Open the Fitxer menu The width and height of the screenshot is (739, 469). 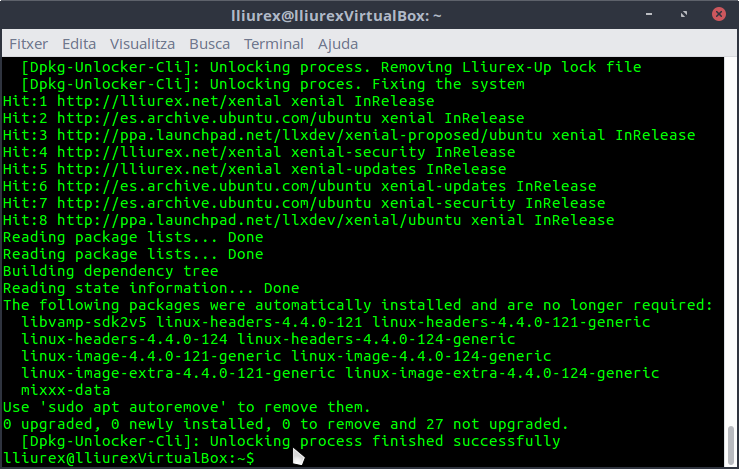28,44
